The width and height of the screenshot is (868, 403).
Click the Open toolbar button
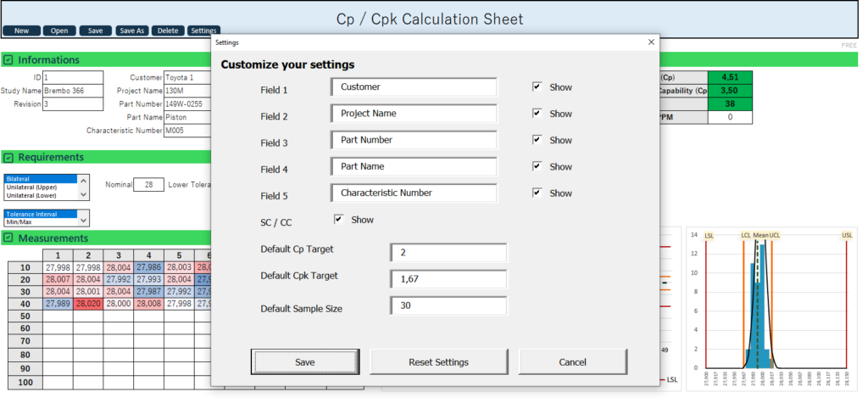[59, 31]
